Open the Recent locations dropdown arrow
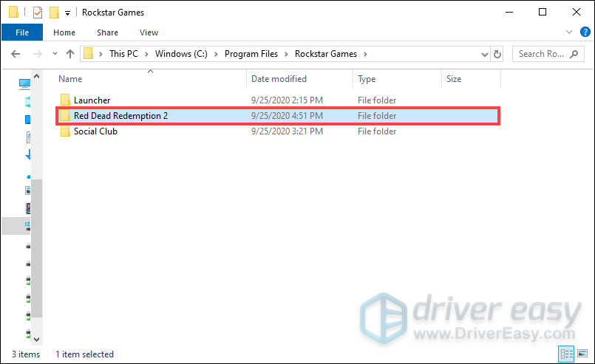The image size is (595, 364). (x=55, y=54)
